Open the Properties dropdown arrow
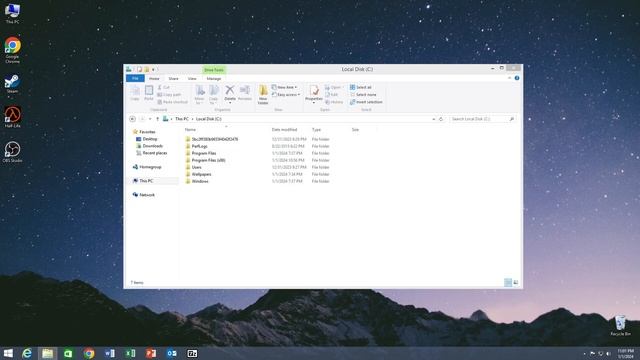The image size is (640, 360). point(314,102)
